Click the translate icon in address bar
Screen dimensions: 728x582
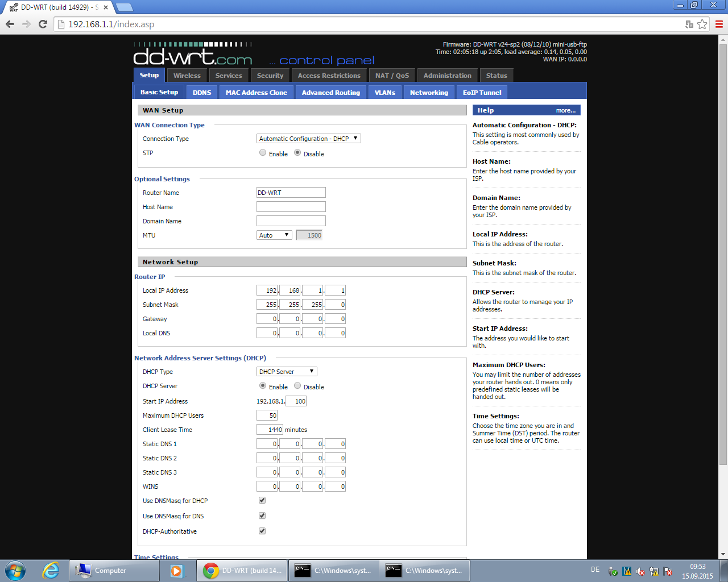[x=689, y=24]
